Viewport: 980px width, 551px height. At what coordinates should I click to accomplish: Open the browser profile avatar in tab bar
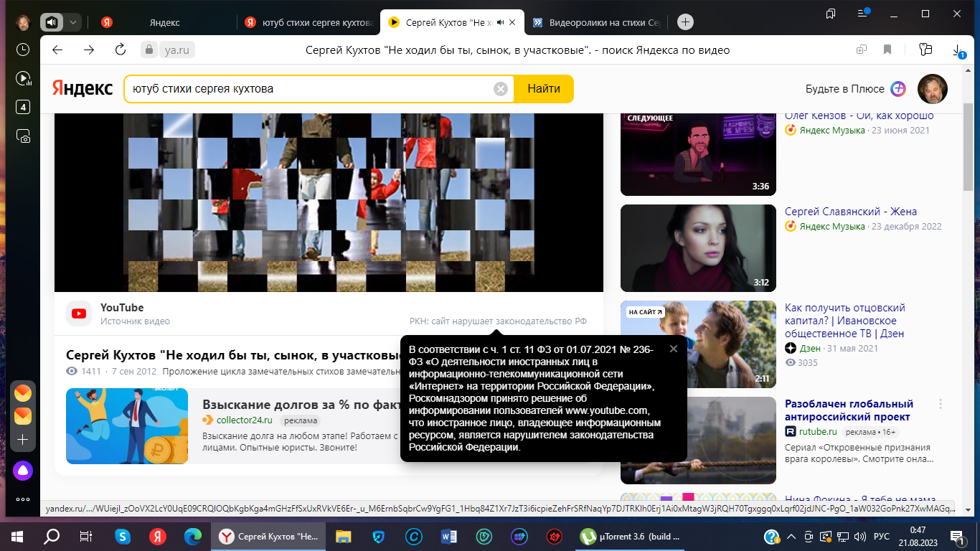(x=23, y=22)
